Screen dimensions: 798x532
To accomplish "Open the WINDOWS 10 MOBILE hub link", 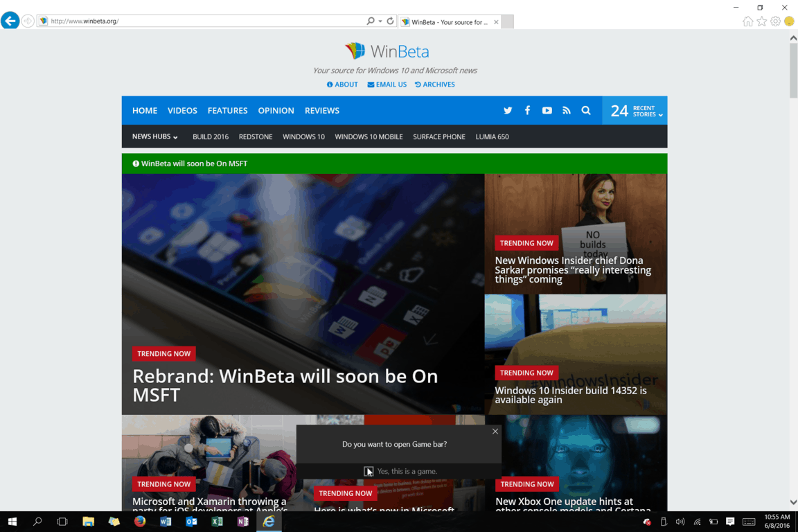I will pyautogui.click(x=369, y=137).
